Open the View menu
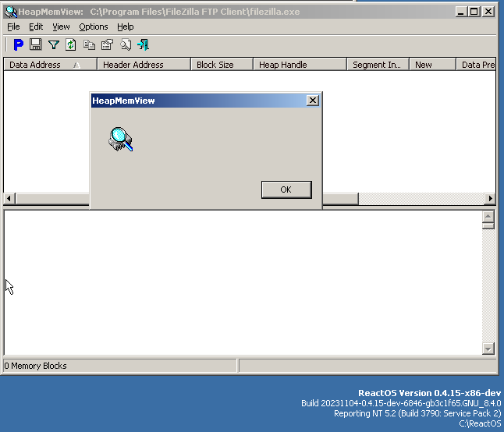Viewport: 504px width, 432px height. tap(61, 27)
